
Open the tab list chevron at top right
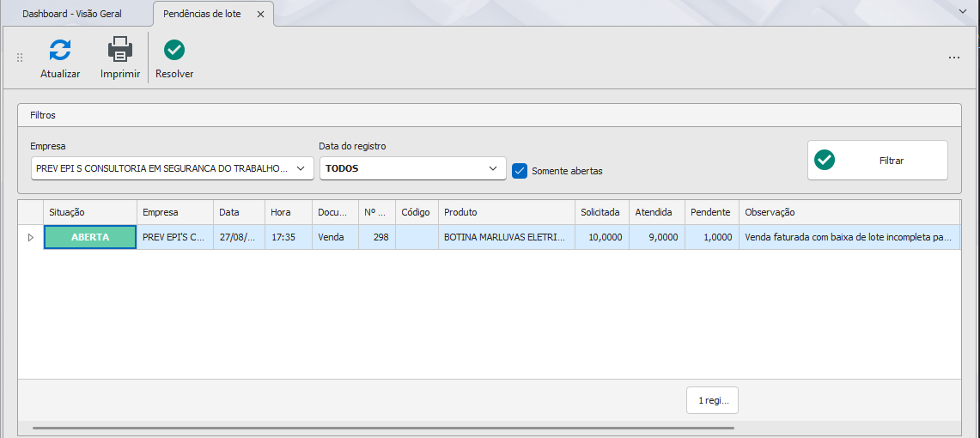962,11
